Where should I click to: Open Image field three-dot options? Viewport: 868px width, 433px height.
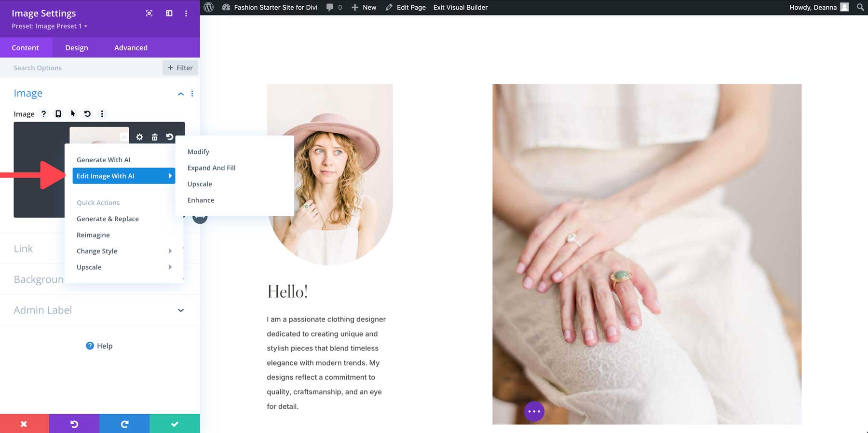(102, 114)
